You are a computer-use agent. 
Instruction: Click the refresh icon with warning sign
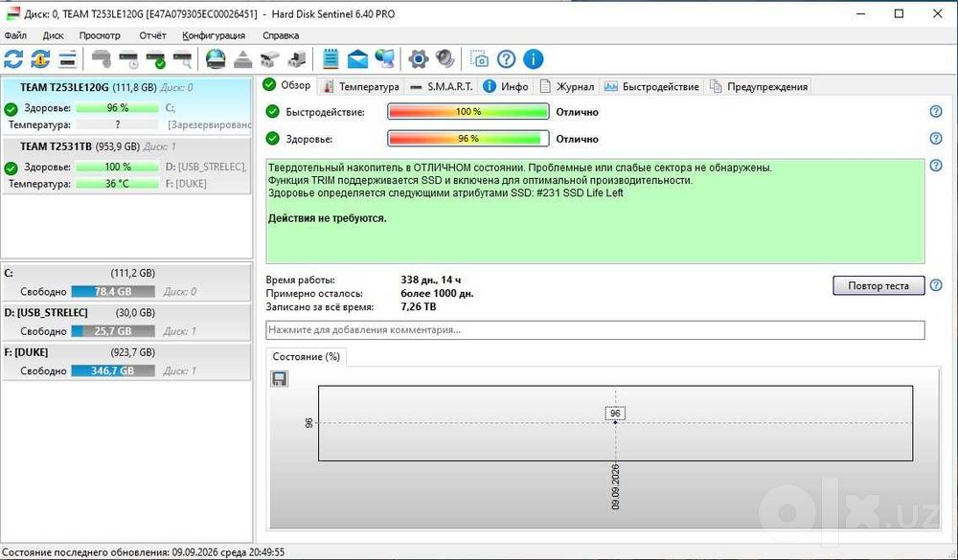40,59
